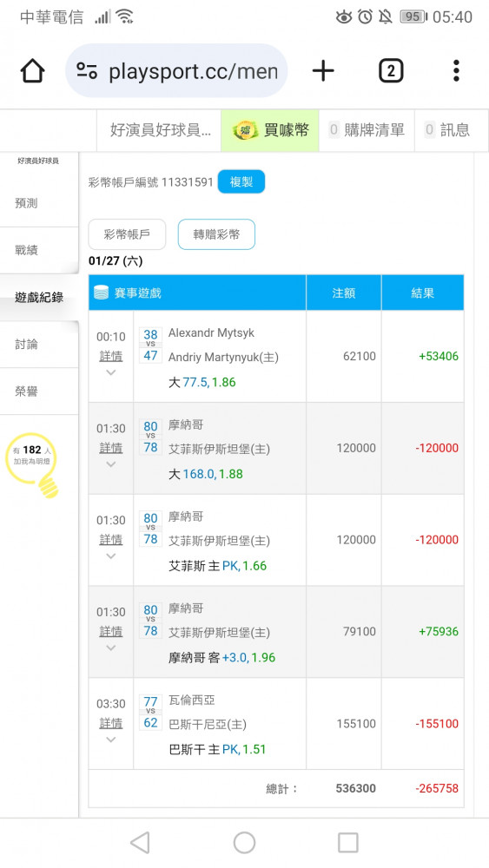Open tab switcher showing 2 tabs

pyautogui.click(x=391, y=71)
